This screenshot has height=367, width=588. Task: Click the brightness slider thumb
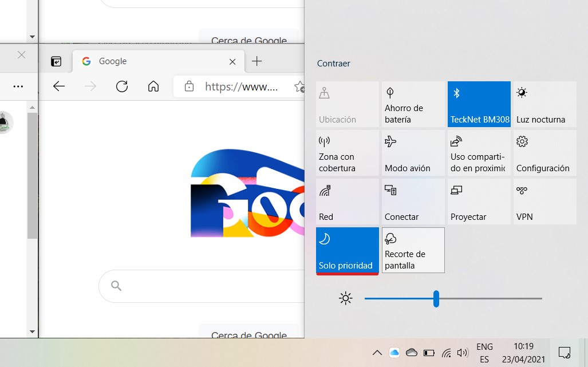pos(436,299)
